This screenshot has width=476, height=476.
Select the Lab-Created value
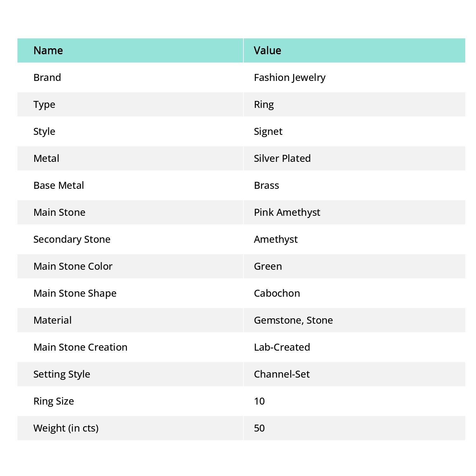pyautogui.click(x=282, y=347)
